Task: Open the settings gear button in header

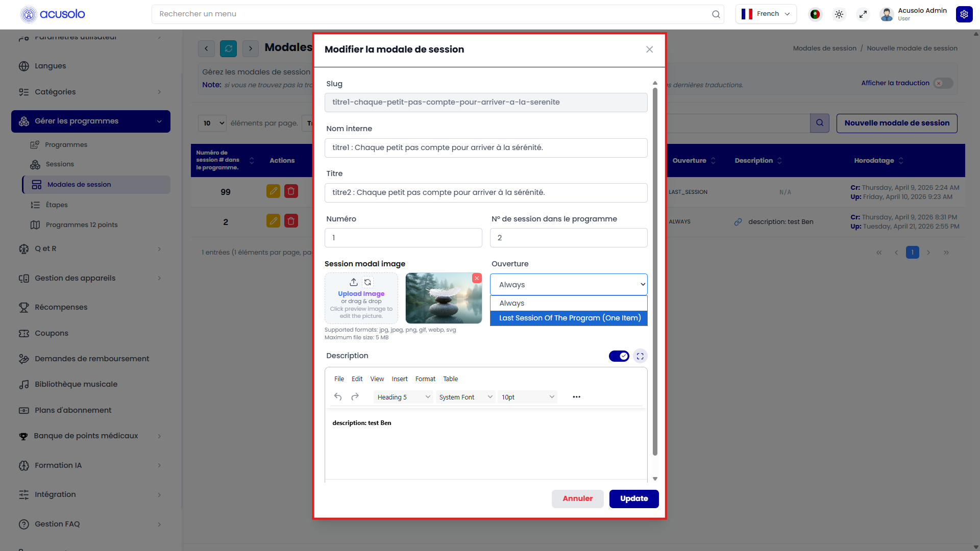Action: coord(964,14)
